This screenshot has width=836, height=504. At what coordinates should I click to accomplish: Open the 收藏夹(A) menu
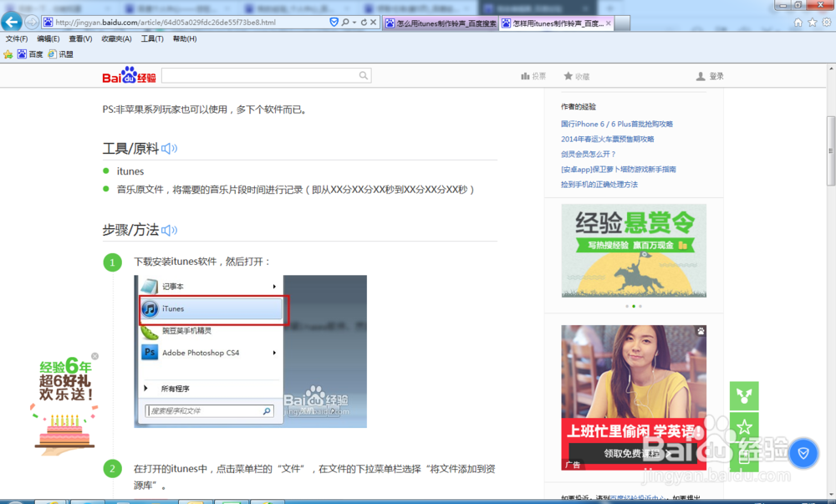[x=116, y=39]
